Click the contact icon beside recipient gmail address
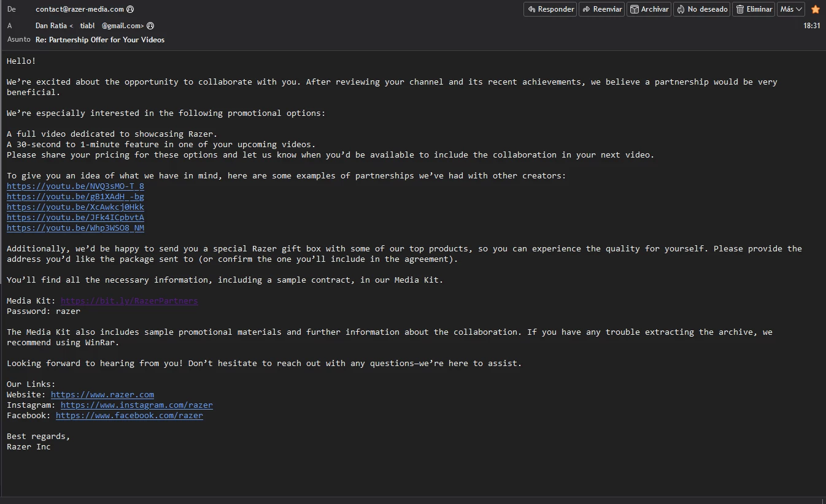 coord(150,26)
